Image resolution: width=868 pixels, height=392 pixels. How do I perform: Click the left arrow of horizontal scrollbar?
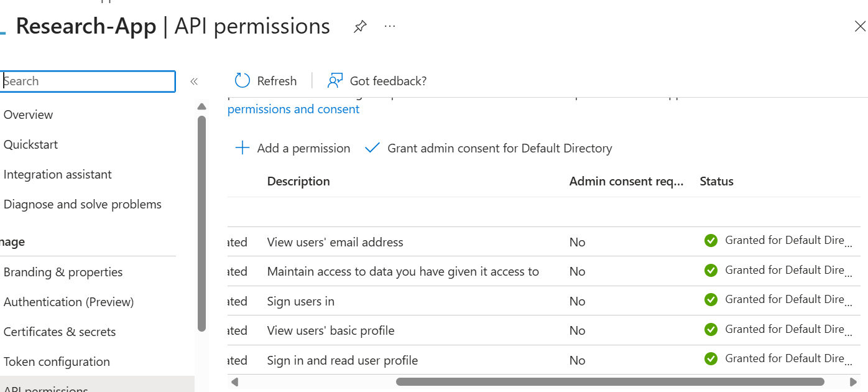[x=234, y=381]
